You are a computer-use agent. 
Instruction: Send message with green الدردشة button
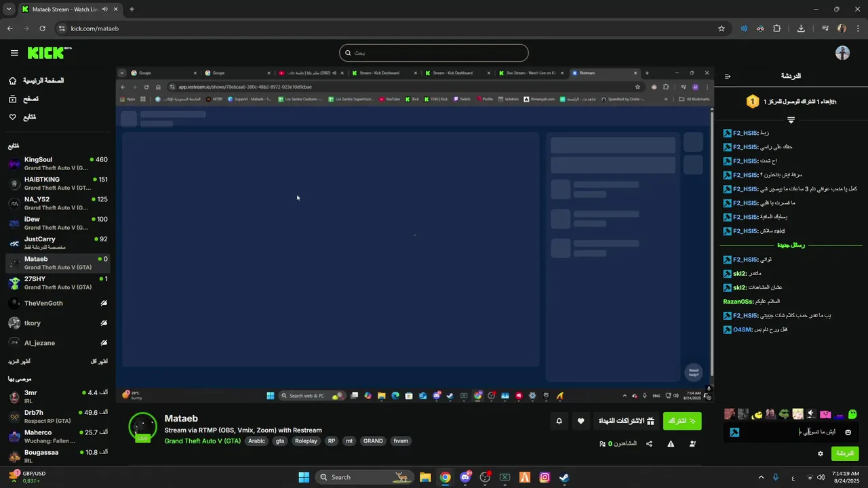844,453
